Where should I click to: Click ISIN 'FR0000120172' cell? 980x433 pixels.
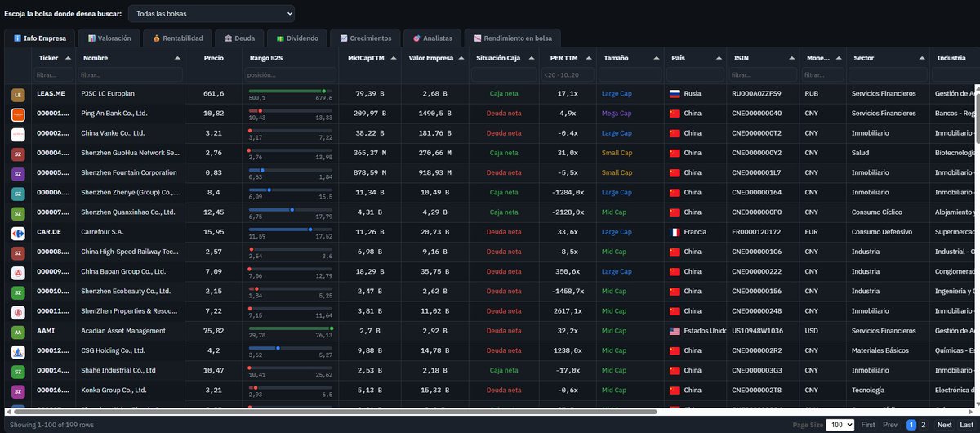(x=758, y=232)
